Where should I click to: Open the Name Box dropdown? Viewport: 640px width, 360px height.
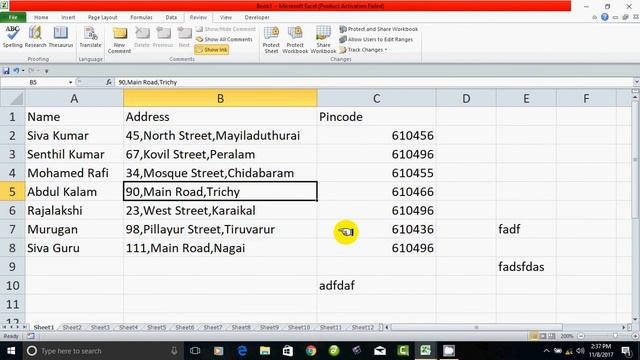70,82
